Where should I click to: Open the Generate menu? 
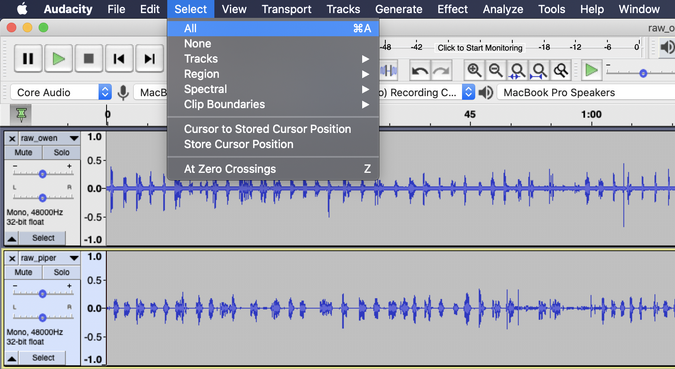(x=399, y=9)
